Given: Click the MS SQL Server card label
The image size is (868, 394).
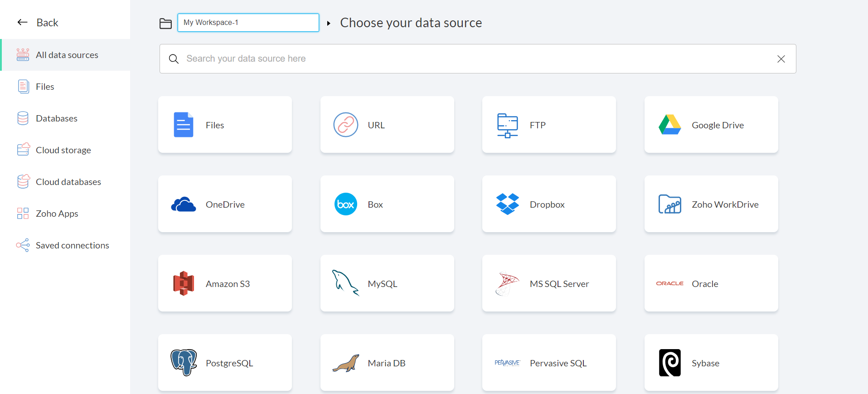Looking at the screenshot, I should click(x=559, y=284).
